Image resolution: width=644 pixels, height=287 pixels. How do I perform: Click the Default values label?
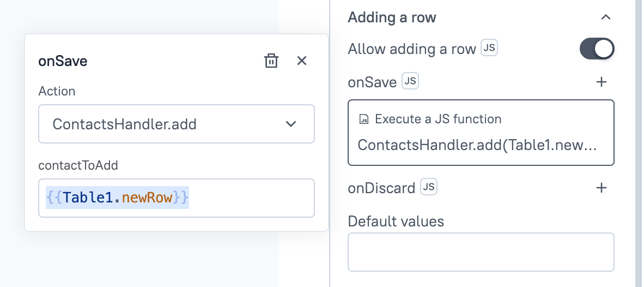(396, 221)
